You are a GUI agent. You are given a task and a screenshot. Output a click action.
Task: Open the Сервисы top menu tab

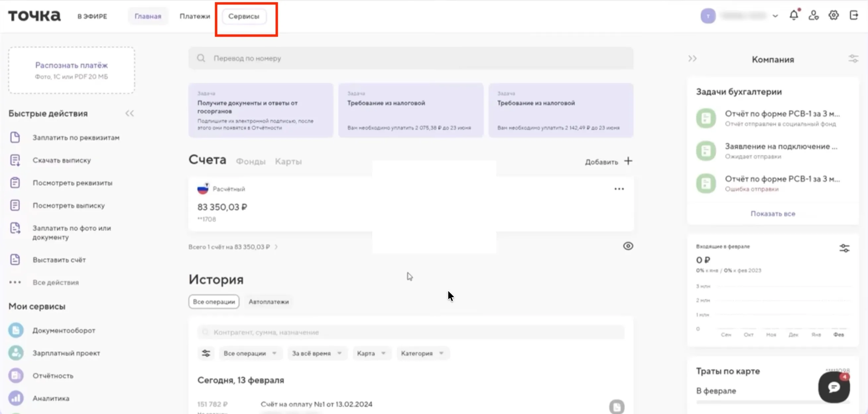tap(244, 16)
